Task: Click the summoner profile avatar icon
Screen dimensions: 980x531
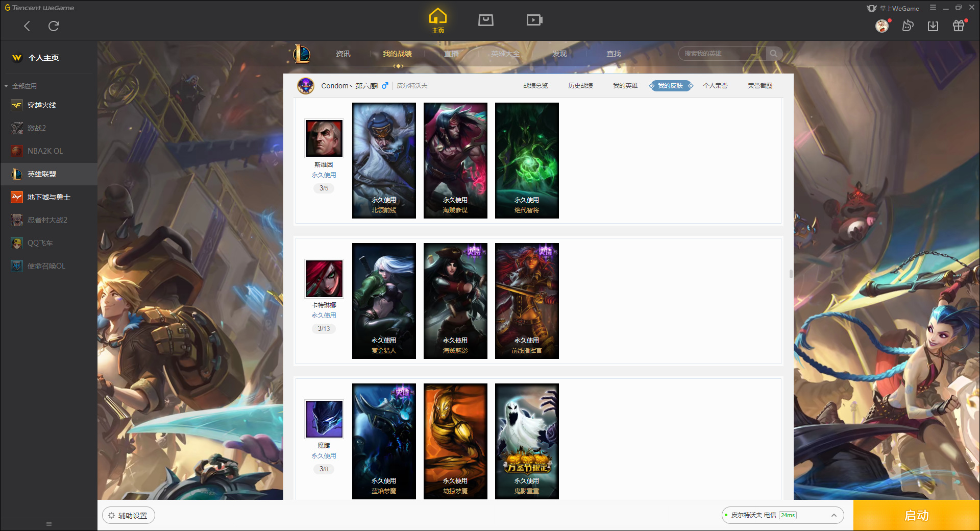Action: tap(306, 86)
